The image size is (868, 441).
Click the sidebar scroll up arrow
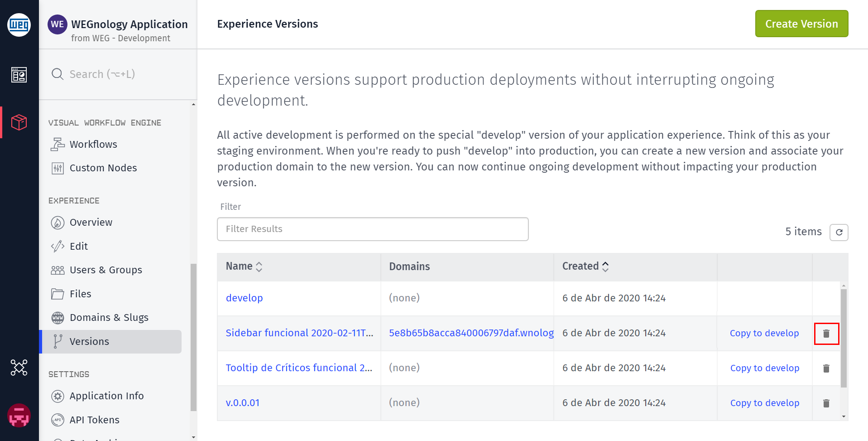[193, 104]
